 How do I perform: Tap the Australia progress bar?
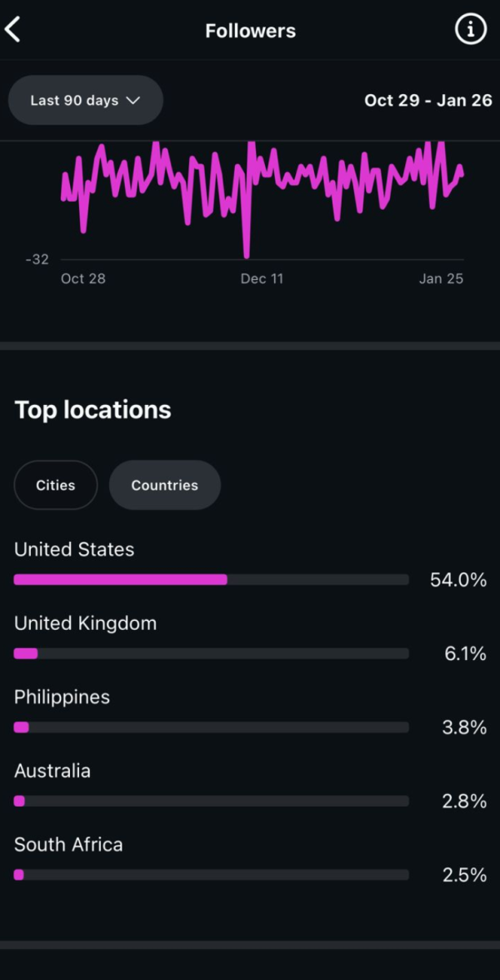(211, 801)
